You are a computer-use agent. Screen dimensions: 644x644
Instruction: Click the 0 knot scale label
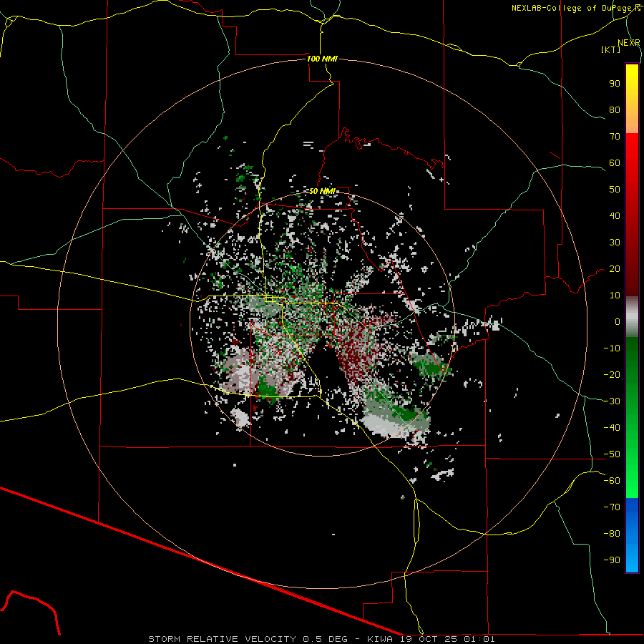(618, 321)
